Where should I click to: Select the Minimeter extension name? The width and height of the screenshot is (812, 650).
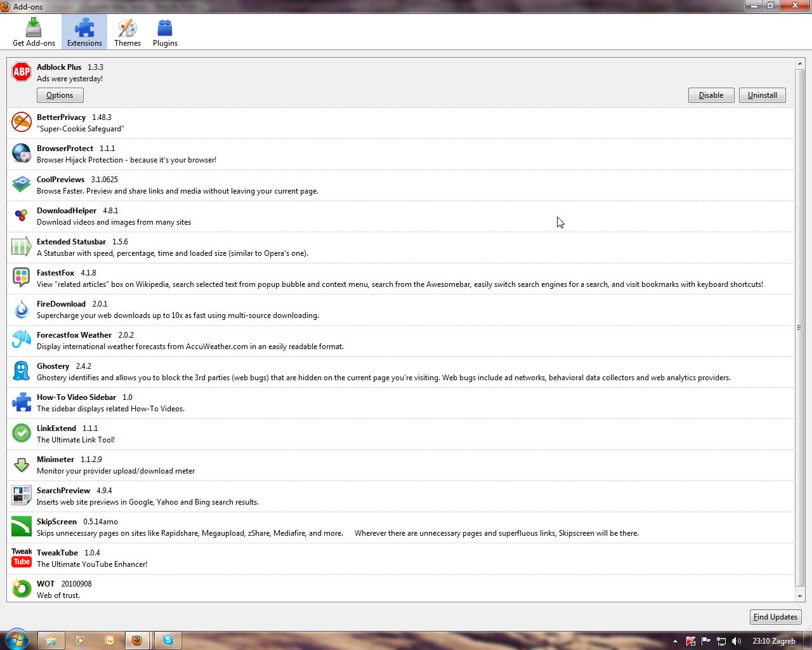(x=55, y=460)
